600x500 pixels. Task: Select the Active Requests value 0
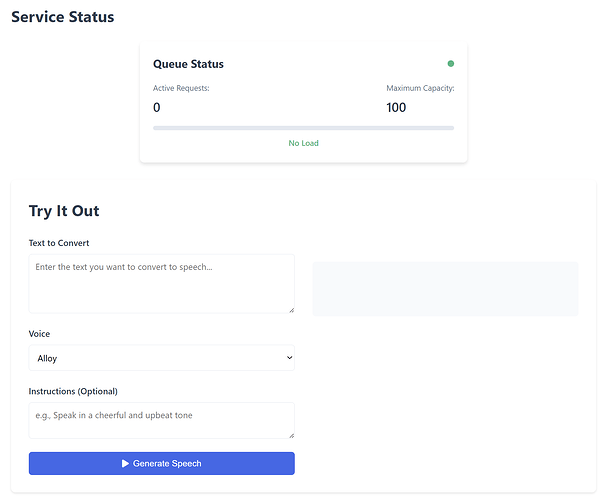click(157, 107)
